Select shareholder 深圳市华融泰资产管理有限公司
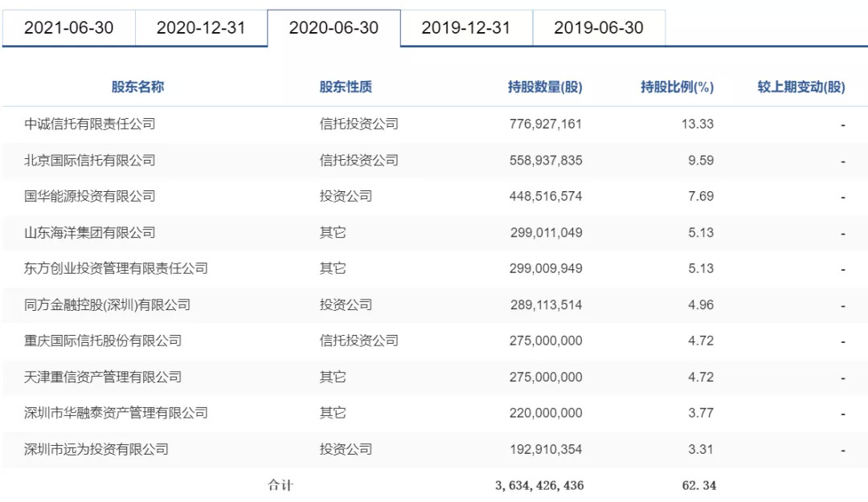Screen dimensions: 868x502 coord(116,413)
